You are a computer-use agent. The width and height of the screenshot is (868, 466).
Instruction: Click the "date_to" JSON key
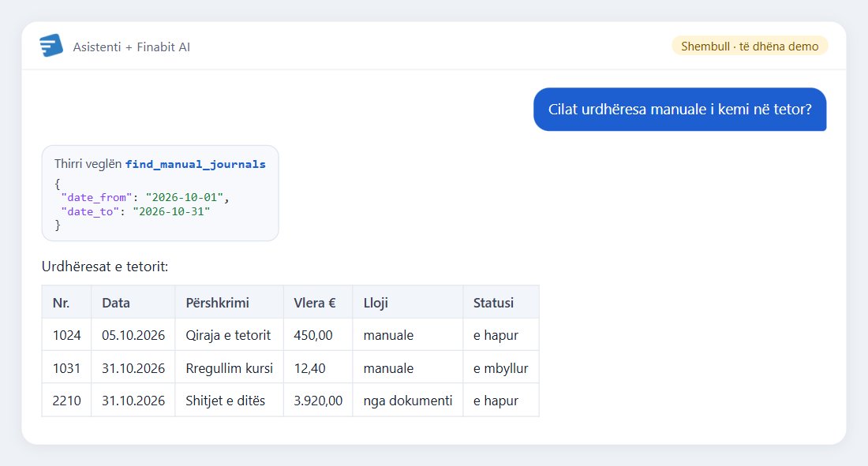90,211
